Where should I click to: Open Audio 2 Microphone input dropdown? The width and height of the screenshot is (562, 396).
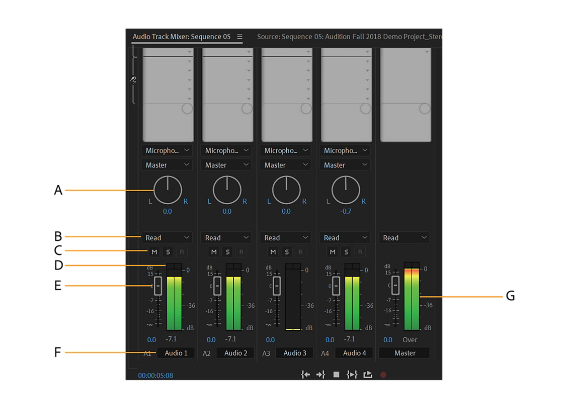pyautogui.click(x=226, y=151)
